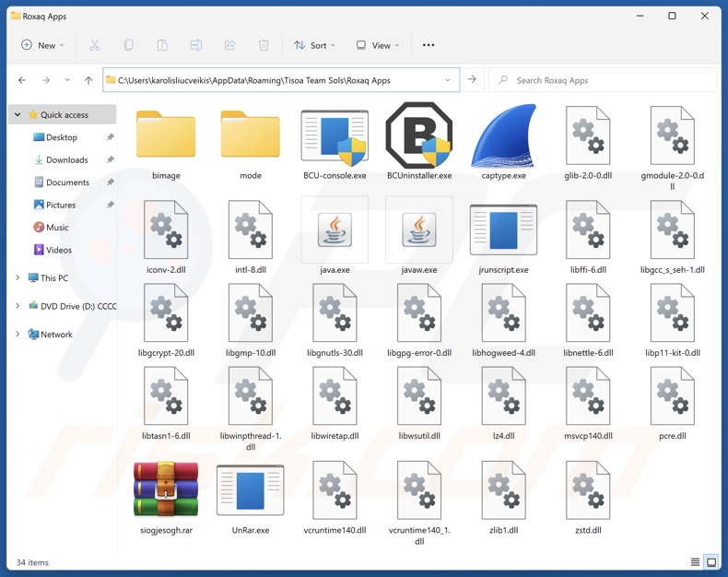Switch to details view in status bar
728x577 pixels.
[x=695, y=562]
